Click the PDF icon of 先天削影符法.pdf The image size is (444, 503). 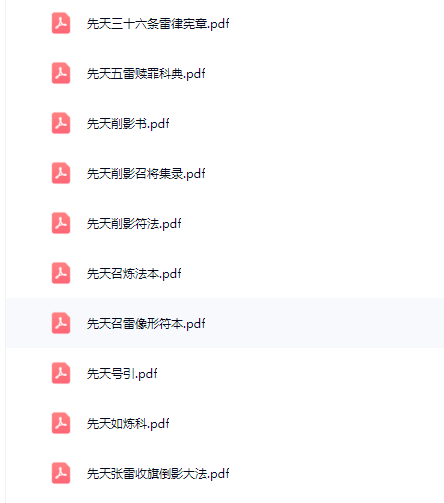click(x=61, y=223)
